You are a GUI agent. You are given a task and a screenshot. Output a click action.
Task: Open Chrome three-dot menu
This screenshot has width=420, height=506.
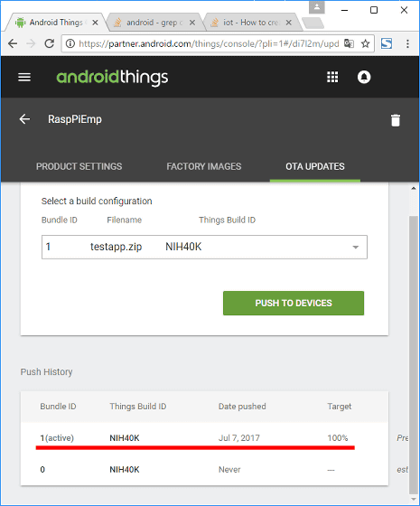point(407,43)
